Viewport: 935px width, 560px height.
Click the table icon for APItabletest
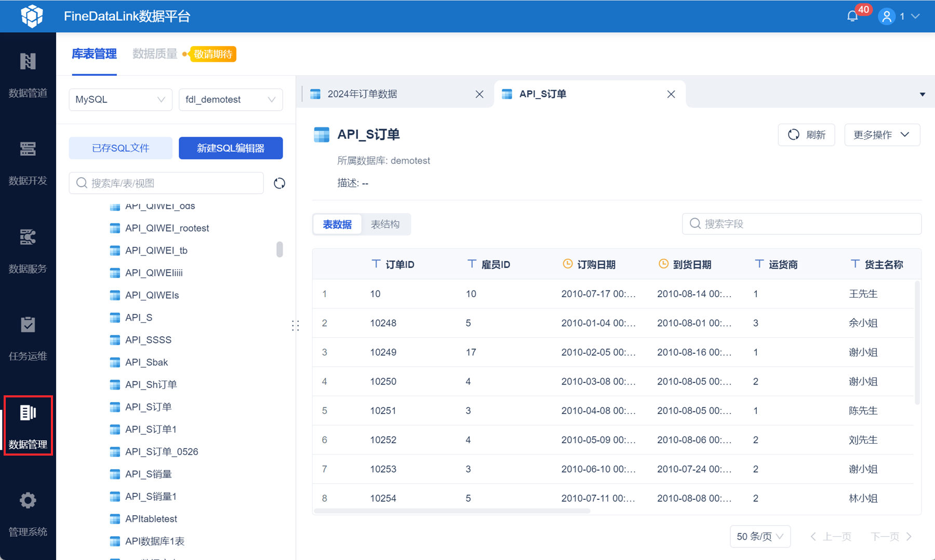click(x=115, y=519)
